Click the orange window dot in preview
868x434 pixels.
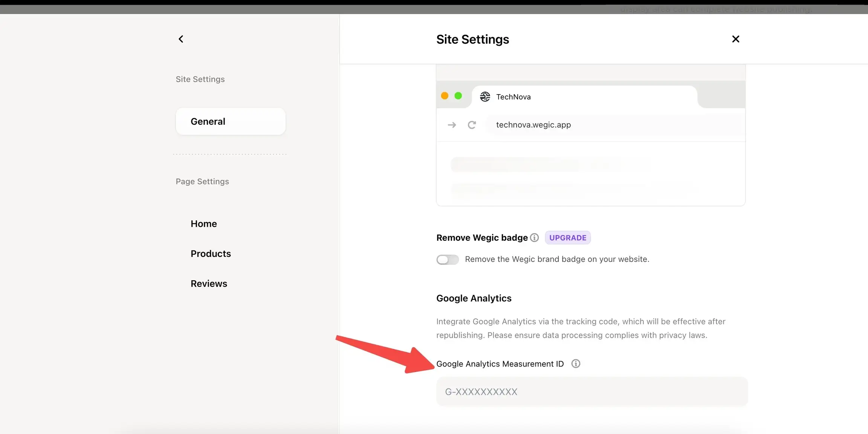coord(445,96)
